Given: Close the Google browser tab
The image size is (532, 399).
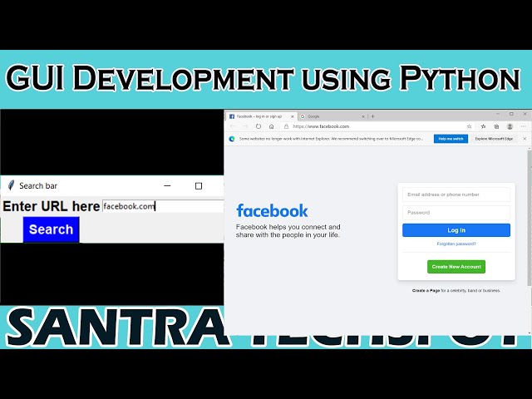Looking at the screenshot, I should tap(363, 116).
